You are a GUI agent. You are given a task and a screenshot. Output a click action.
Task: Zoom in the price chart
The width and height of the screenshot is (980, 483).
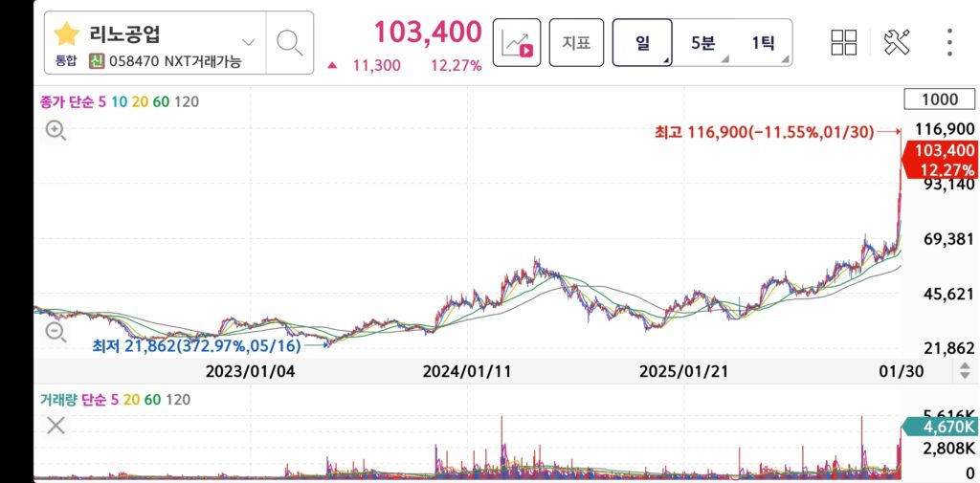tap(56, 131)
